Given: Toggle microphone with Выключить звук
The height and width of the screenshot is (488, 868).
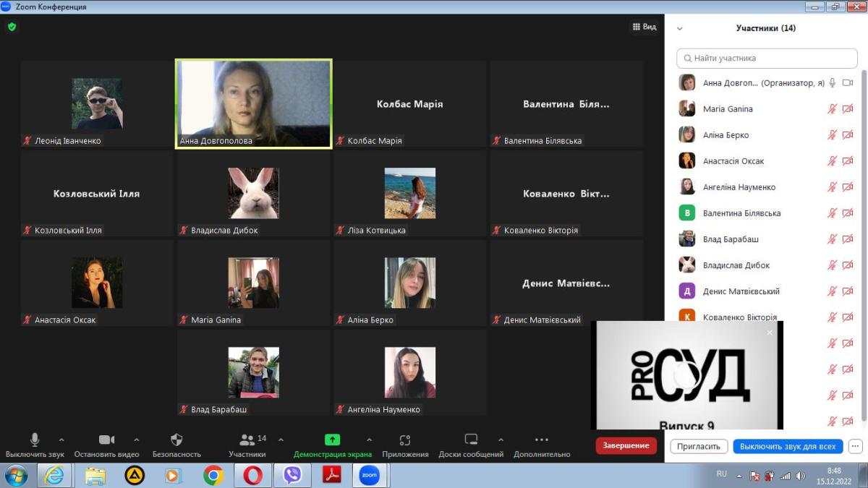Looking at the screenshot, I should (x=35, y=440).
